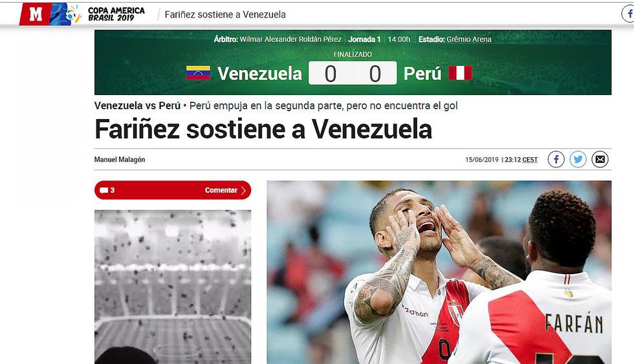The height and width of the screenshot is (364, 634).
Task: Select the Perú flag icon
Action: [460, 73]
